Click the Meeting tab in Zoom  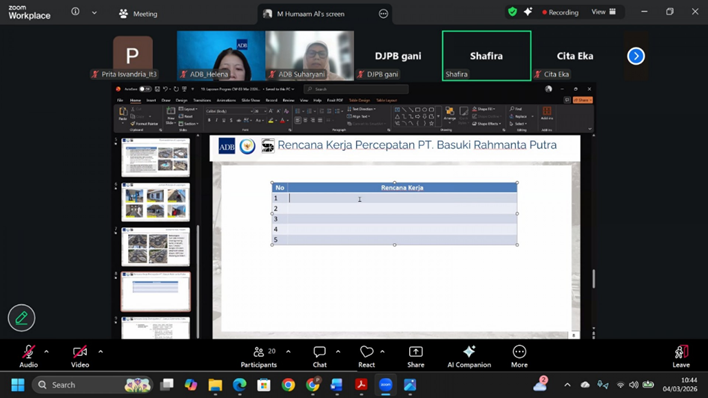(138, 14)
